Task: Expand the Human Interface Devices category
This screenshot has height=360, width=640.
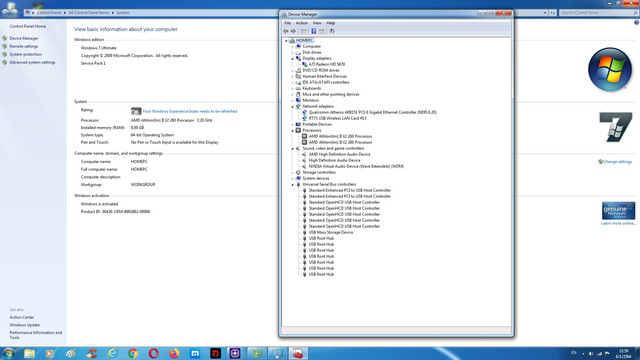Action: pyautogui.click(x=293, y=76)
